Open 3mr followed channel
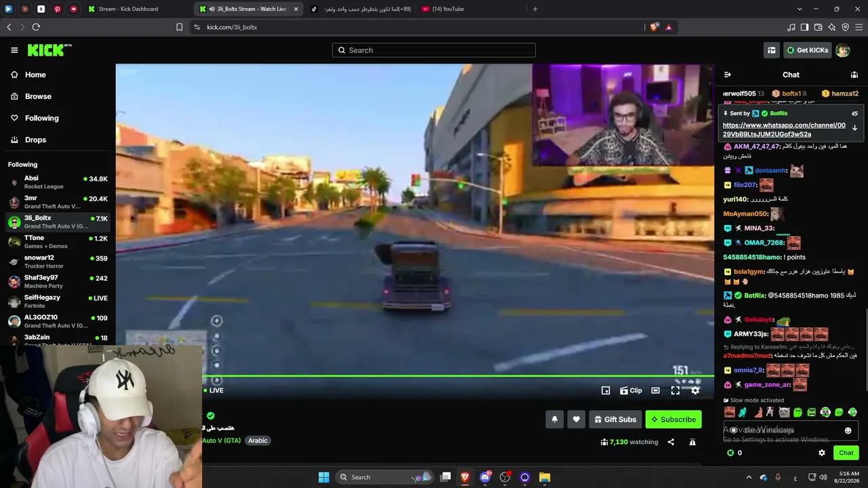The image size is (868, 488). pos(58,202)
